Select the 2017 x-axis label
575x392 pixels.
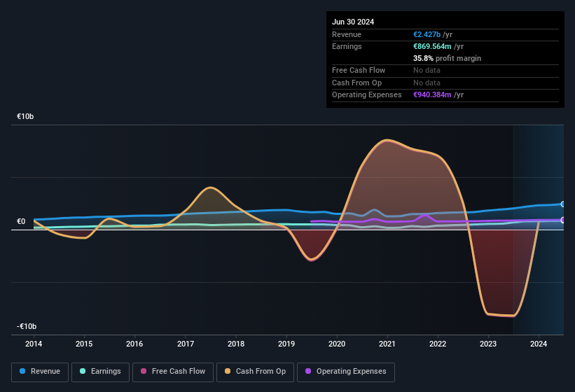click(186, 344)
